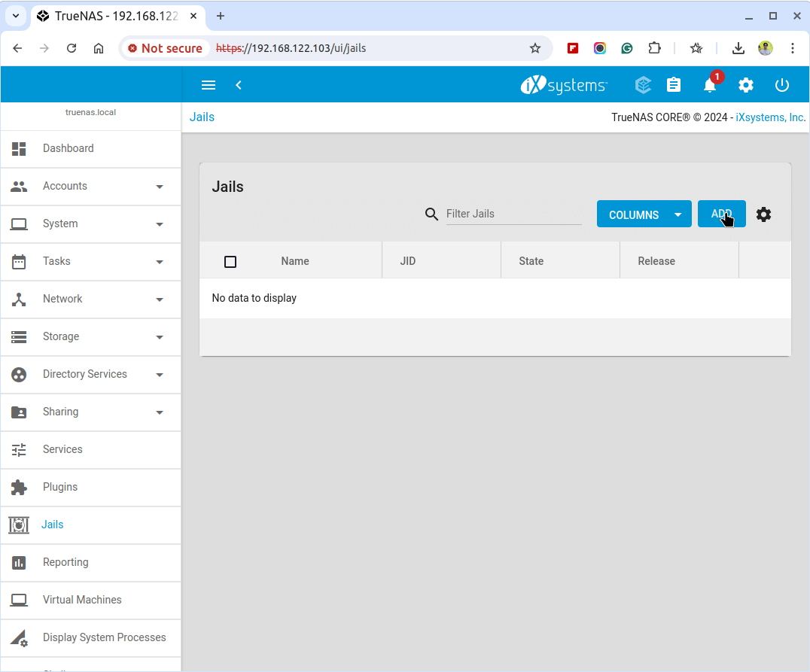
Task: Click the Jails cage icon
Action: [x=19, y=525]
